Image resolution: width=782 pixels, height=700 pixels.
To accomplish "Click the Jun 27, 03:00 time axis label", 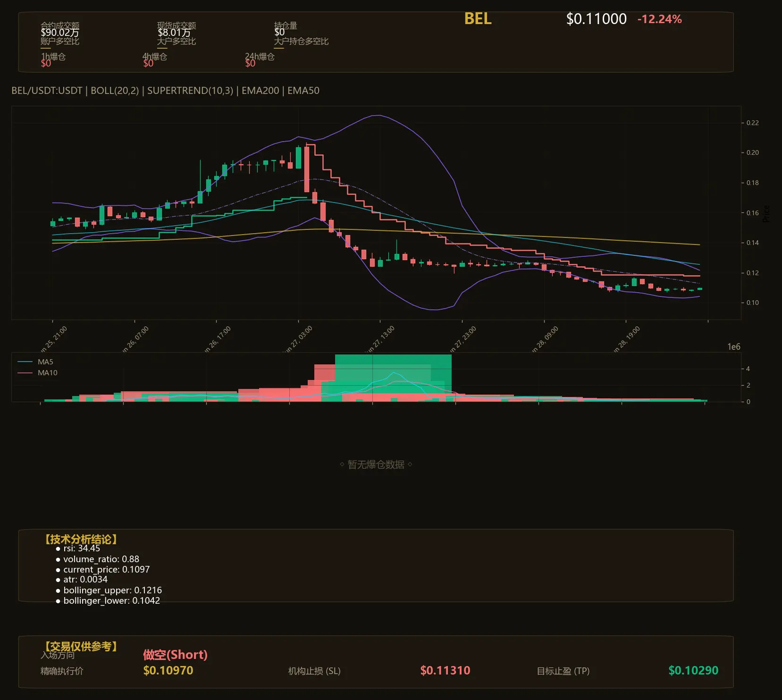I will click(299, 339).
